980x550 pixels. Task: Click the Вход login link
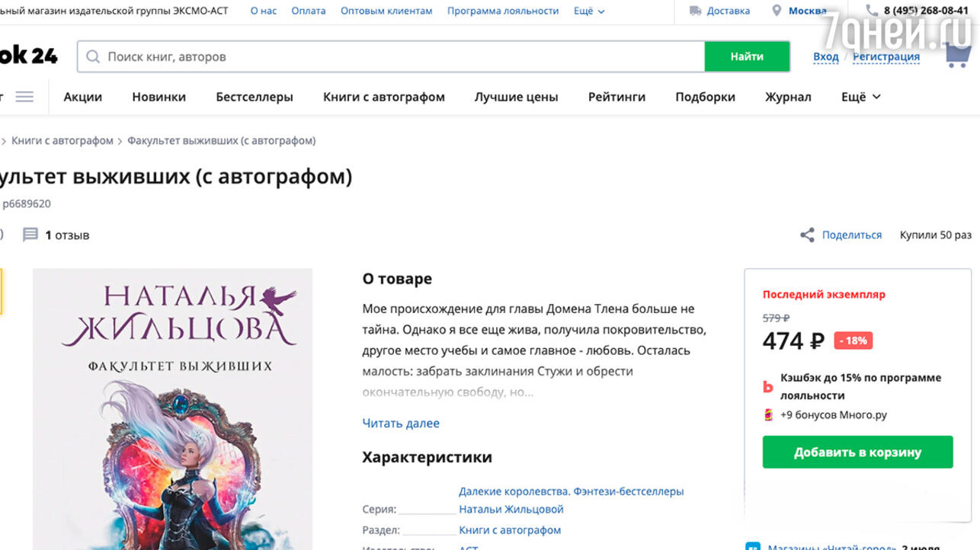[x=825, y=57]
